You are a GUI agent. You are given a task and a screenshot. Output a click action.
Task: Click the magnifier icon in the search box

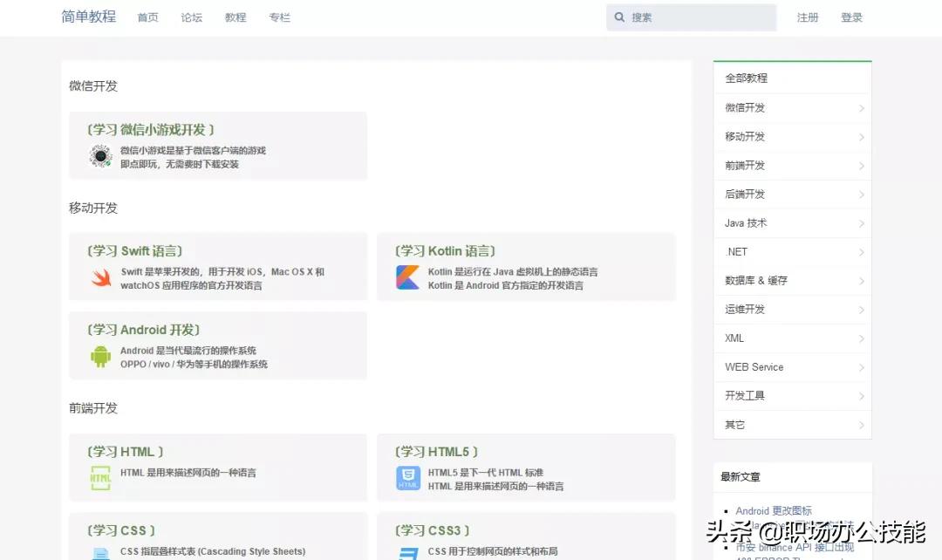[619, 17]
